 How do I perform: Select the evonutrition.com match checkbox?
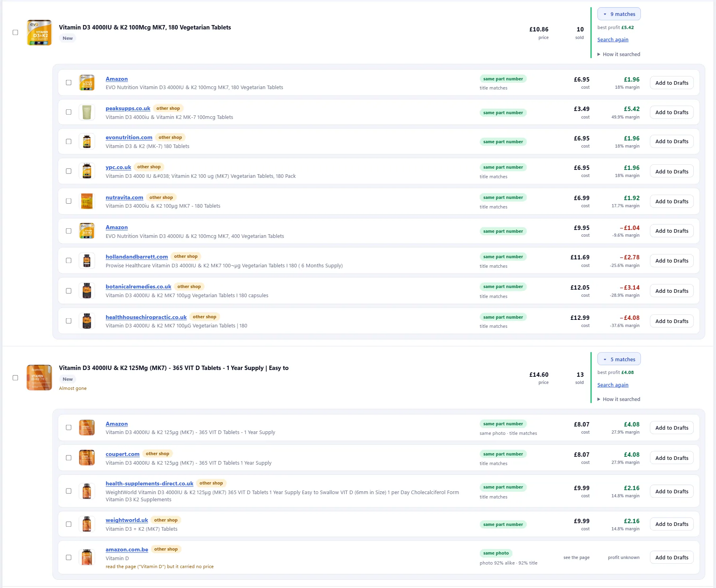tap(69, 142)
